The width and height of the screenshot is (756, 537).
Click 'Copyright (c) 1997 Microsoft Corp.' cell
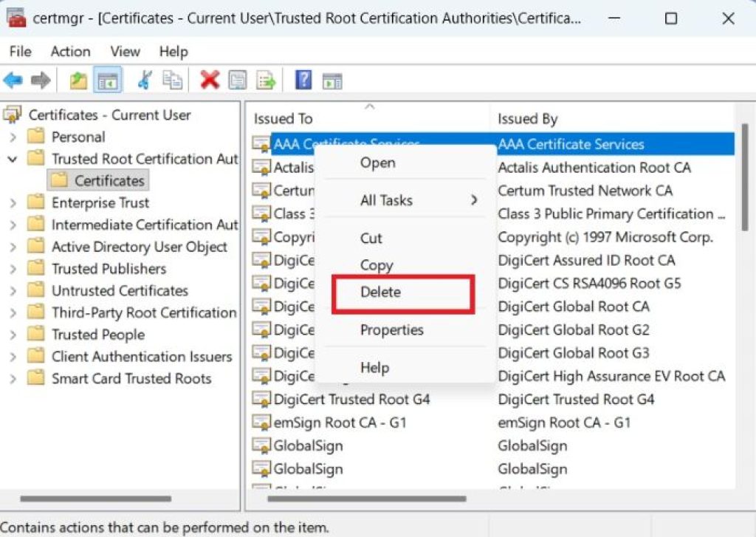coord(605,237)
